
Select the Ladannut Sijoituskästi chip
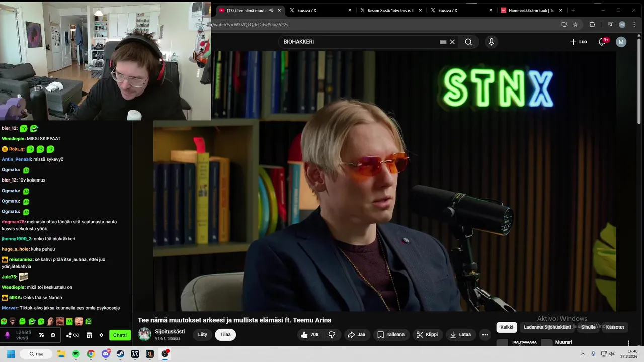(x=547, y=327)
